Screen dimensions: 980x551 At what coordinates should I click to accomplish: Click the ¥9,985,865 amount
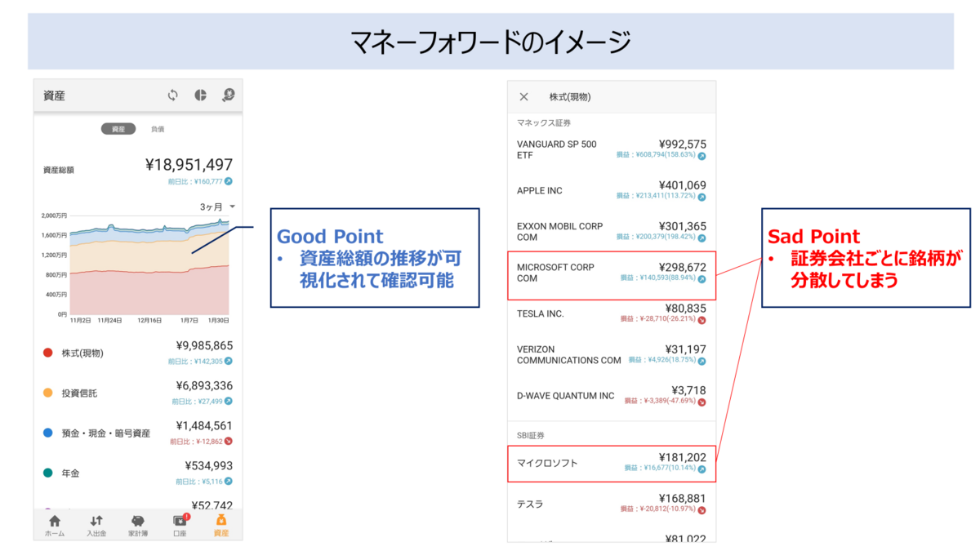204,346
